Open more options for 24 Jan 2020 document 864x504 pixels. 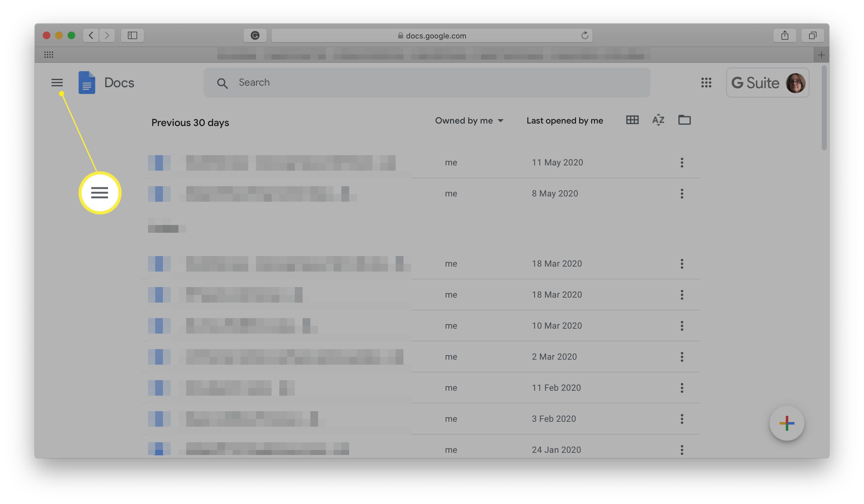point(682,450)
